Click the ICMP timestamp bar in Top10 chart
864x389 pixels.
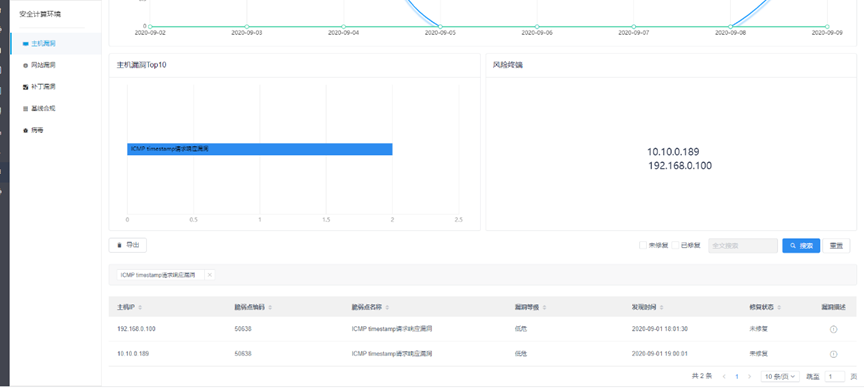260,149
